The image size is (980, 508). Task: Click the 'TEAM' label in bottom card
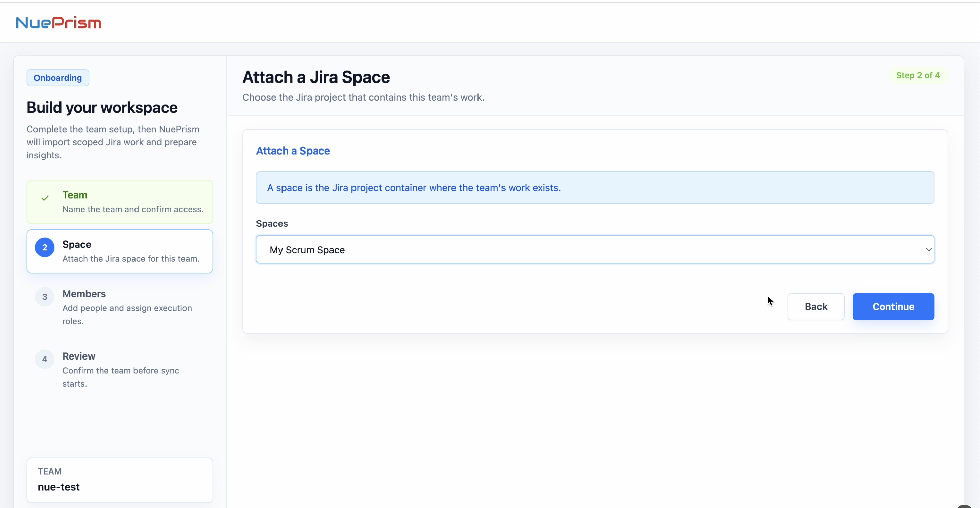click(49, 471)
